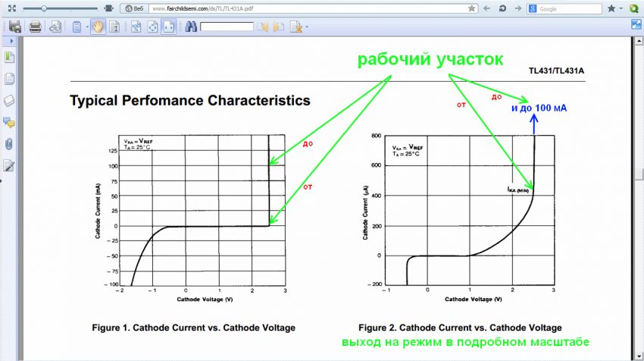Save a copy of the PDF
Viewport: 644px width, 361px height.
pos(15,27)
